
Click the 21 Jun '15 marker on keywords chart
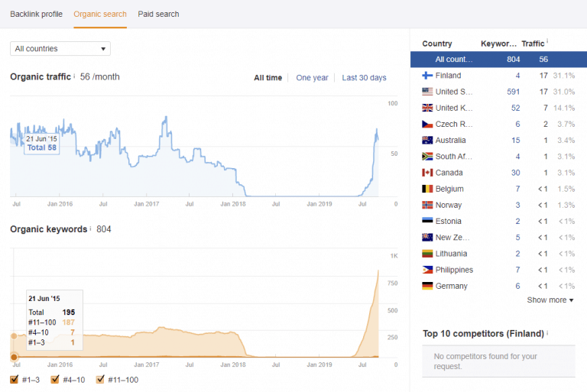[x=14, y=357]
